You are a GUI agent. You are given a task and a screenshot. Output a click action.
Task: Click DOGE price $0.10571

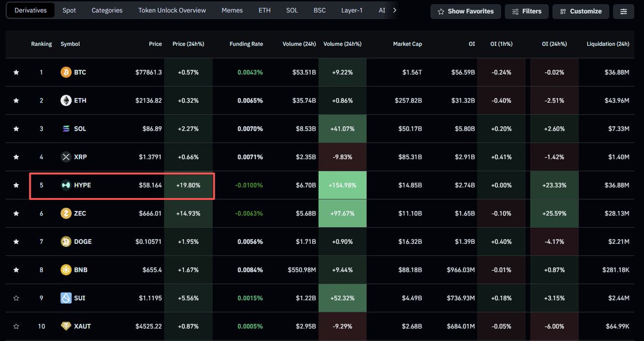(149, 242)
